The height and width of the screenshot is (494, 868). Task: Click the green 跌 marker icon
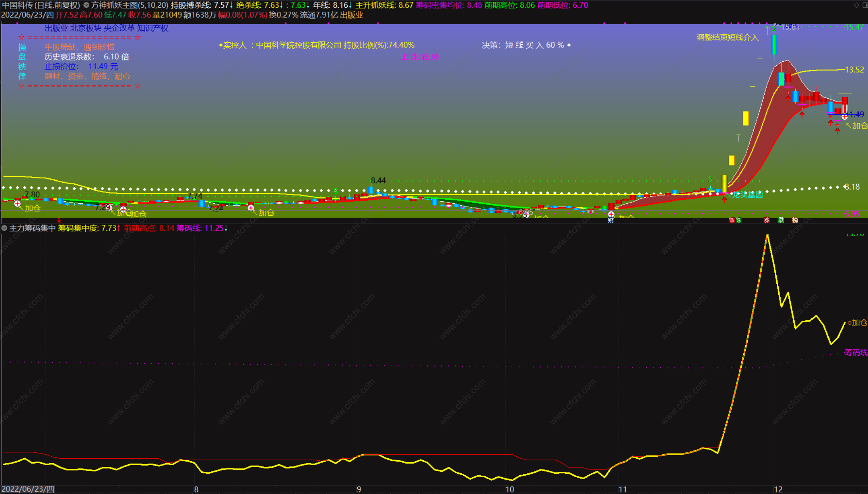(781, 220)
